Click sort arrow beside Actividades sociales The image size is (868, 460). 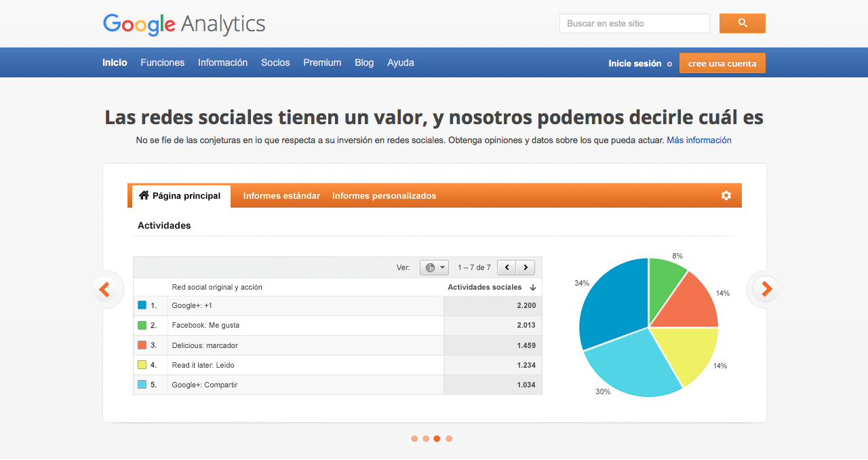(533, 288)
